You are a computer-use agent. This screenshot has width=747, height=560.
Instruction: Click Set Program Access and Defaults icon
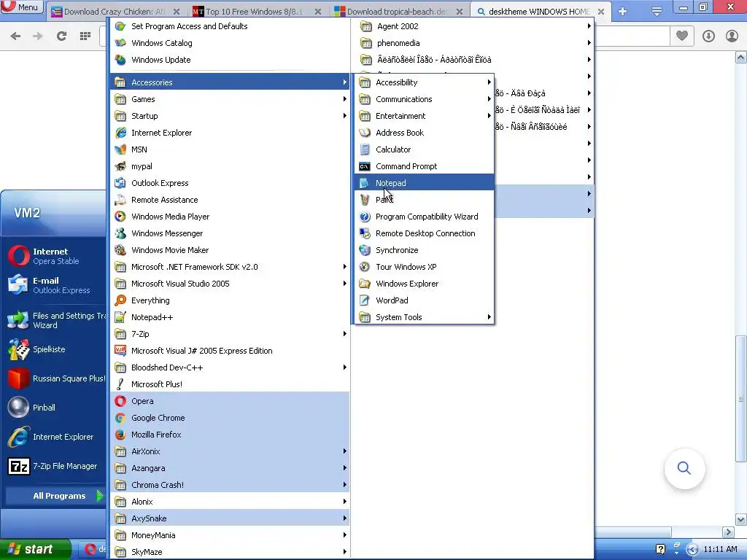120,26
